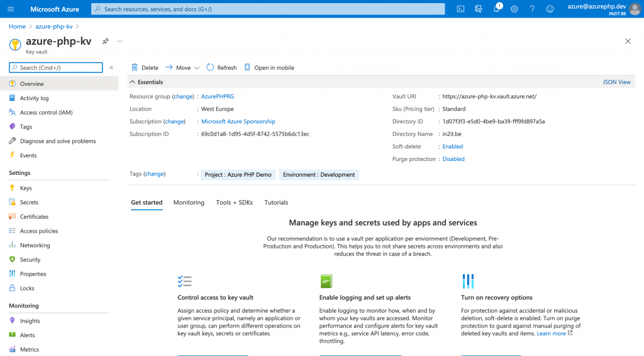Click the Delete button label
644x356 pixels.
[150, 68]
